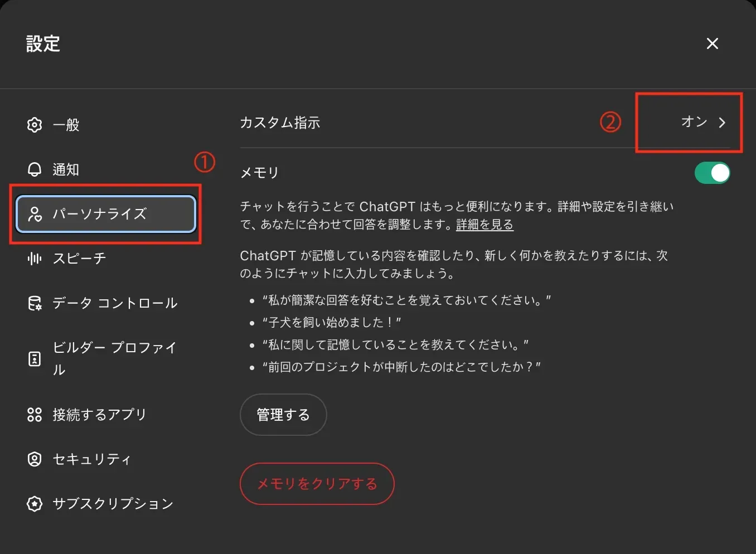The image size is (756, 554).
Task: Click the bell icon beside 通知
Action: point(35,169)
